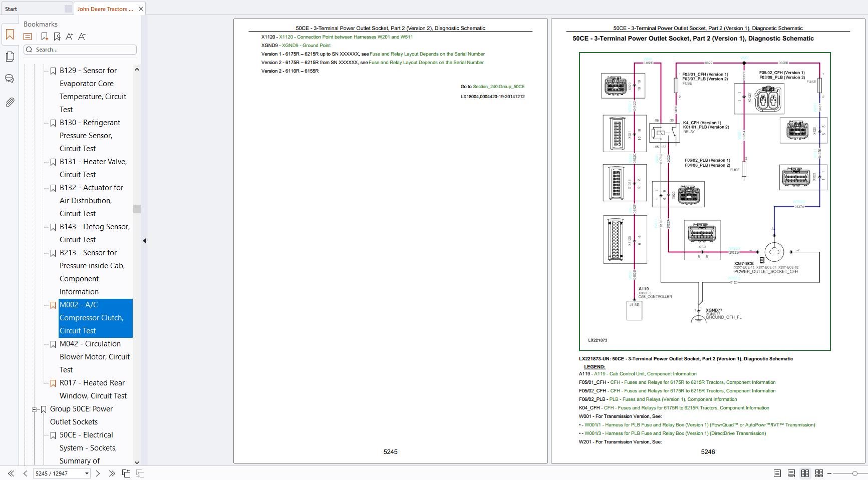868x480 pixels.
Task: Select the John Deere Tractors tab
Action: tap(105, 9)
